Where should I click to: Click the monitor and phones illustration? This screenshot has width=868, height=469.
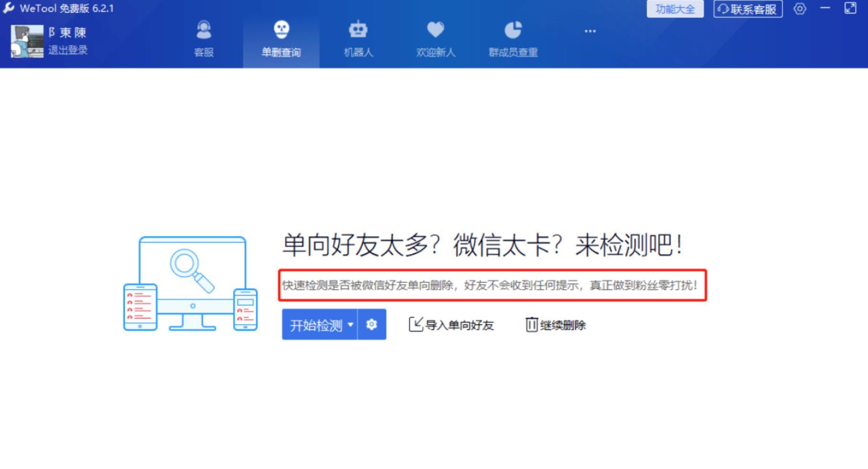click(x=190, y=284)
